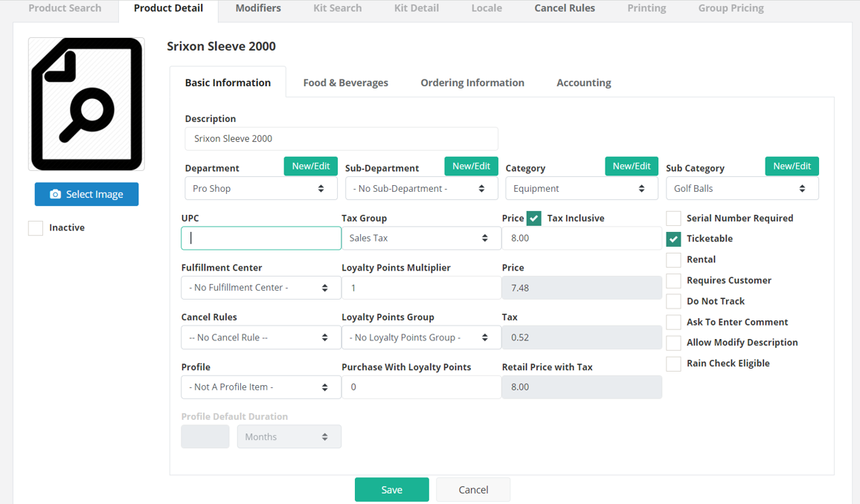Click the Description input field
Viewport: 860px width, 504px height.
click(x=341, y=138)
